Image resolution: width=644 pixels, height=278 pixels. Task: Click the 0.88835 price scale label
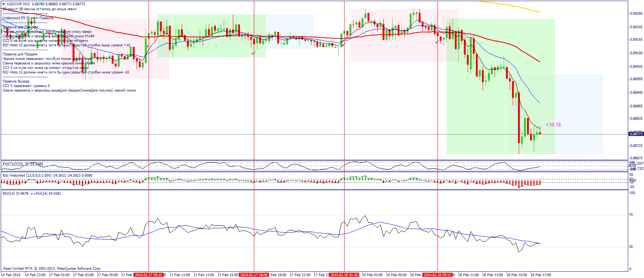click(636, 119)
